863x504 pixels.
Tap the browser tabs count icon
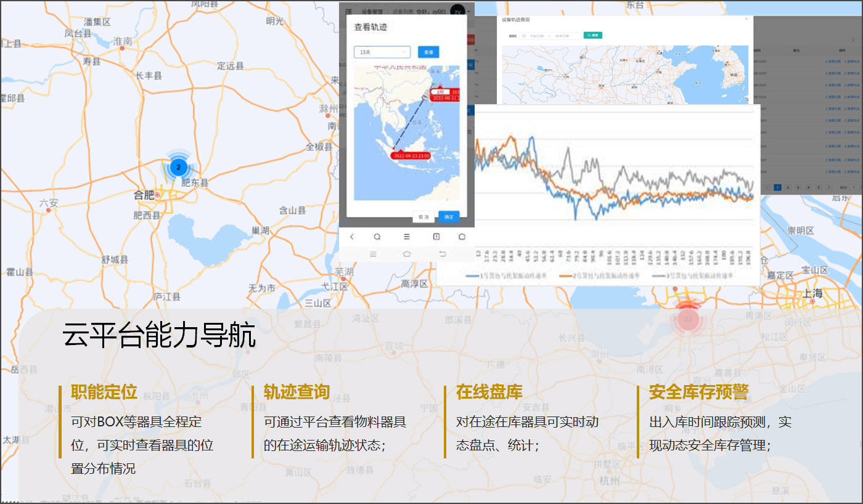tap(436, 237)
